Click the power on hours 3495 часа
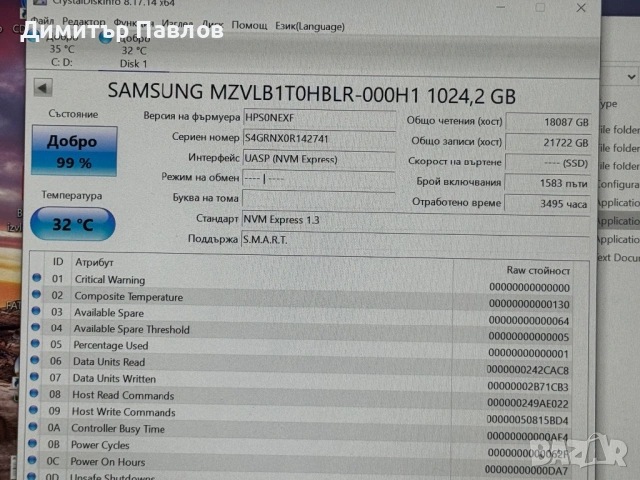The height and width of the screenshot is (480, 640). (x=547, y=203)
